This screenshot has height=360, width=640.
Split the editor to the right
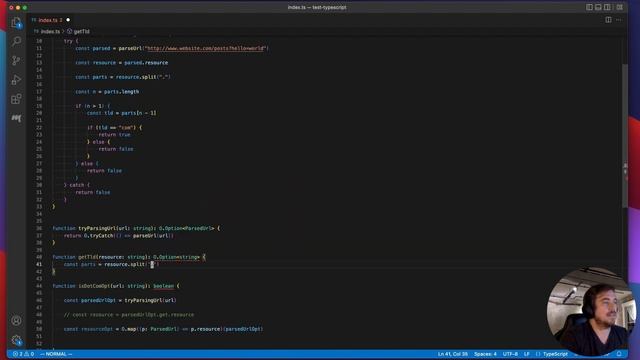click(608, 20)
